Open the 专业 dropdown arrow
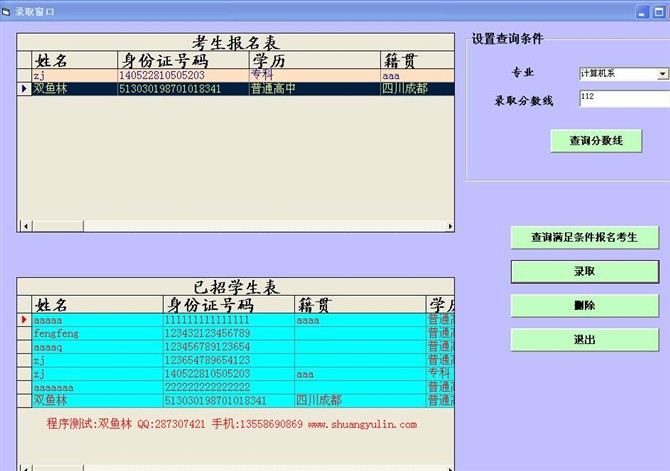The image size is (670, 471). point(662,74)
